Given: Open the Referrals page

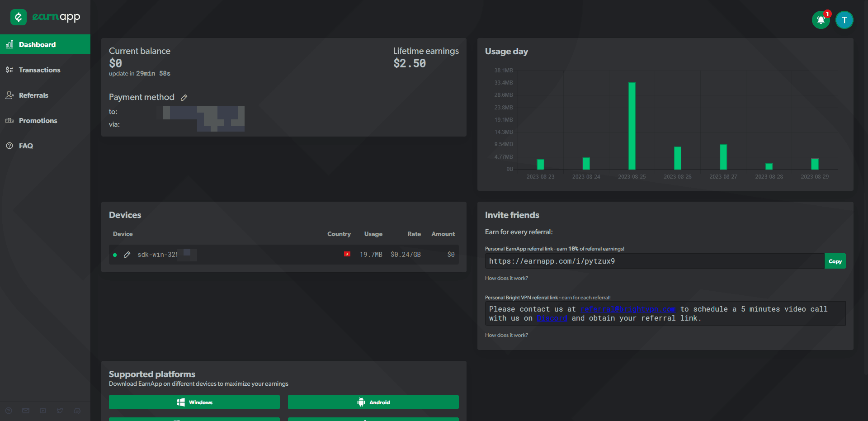Looking at the screenshot, I should coord(45,95).
